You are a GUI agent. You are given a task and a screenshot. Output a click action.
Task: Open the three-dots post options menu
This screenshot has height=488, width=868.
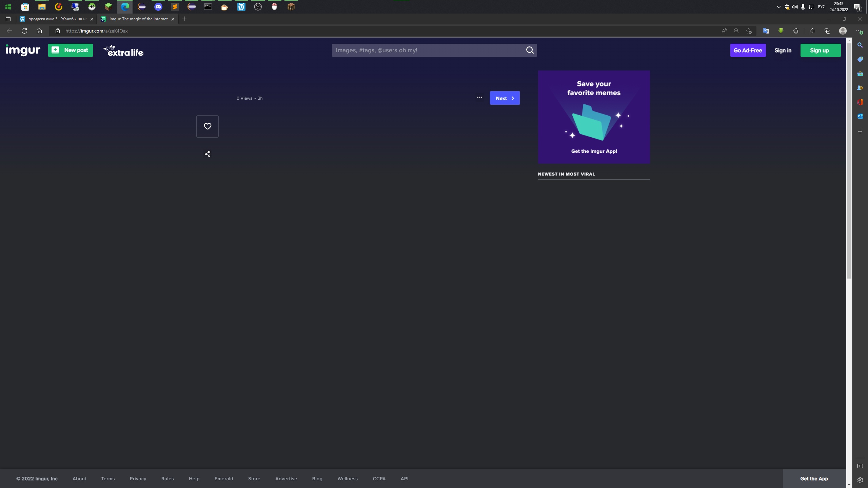click(x=479, y=98)
